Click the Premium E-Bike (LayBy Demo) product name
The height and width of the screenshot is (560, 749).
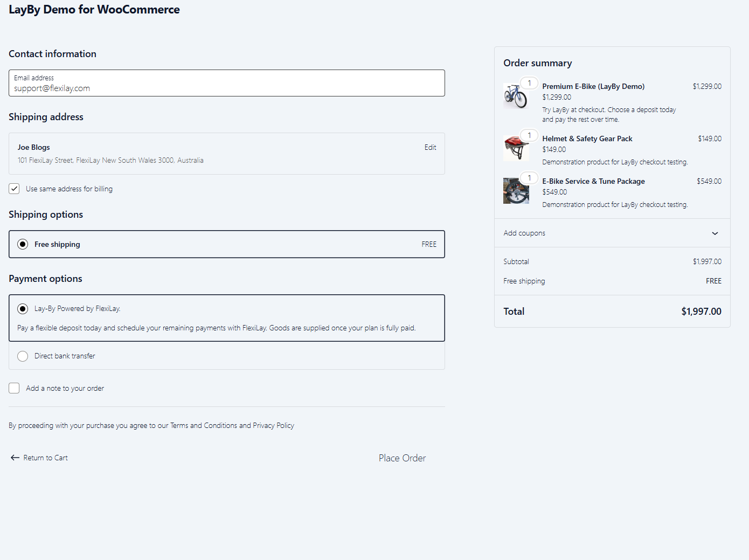[x=593, y=86]
